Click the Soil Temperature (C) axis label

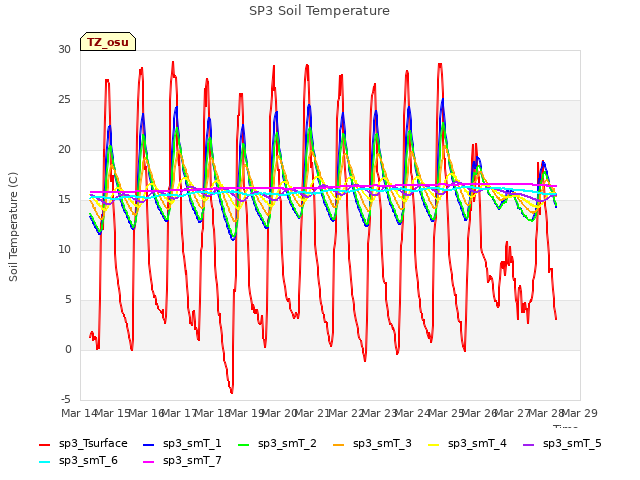(x=13, y=227)
